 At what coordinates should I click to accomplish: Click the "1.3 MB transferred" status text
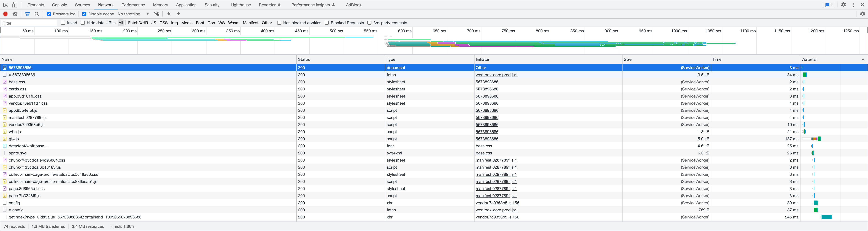(48, 226)
